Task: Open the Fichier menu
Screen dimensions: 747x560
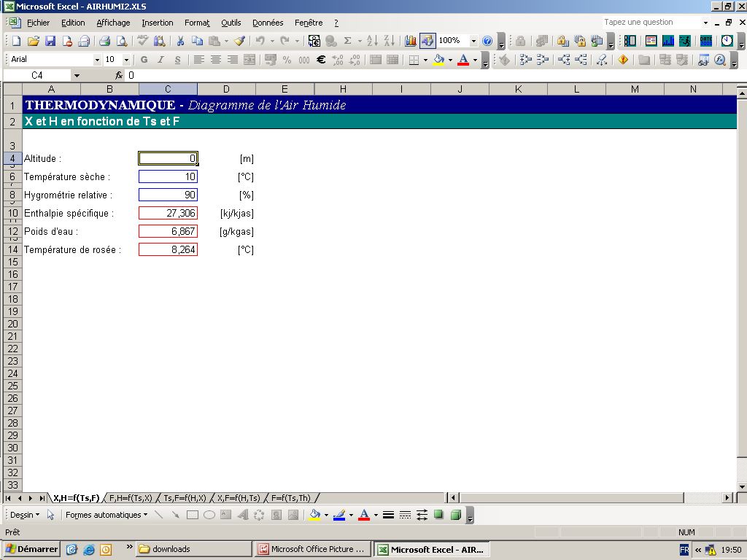Action: click(38, 23)
